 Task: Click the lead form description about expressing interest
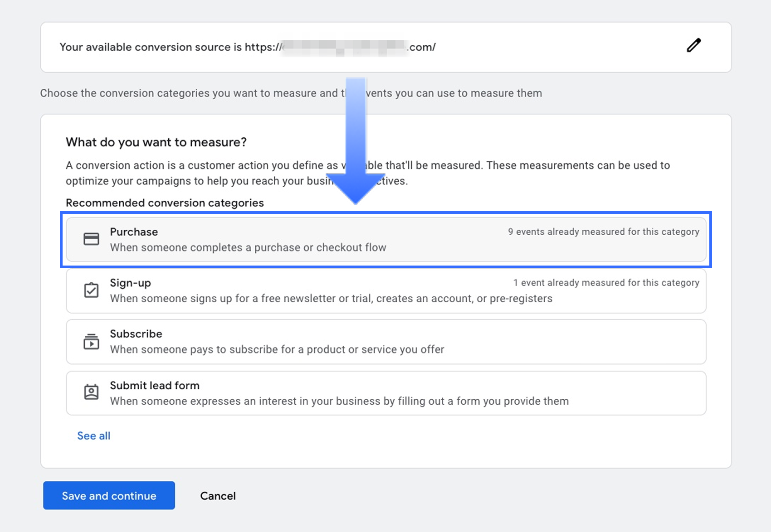[339, 401]
